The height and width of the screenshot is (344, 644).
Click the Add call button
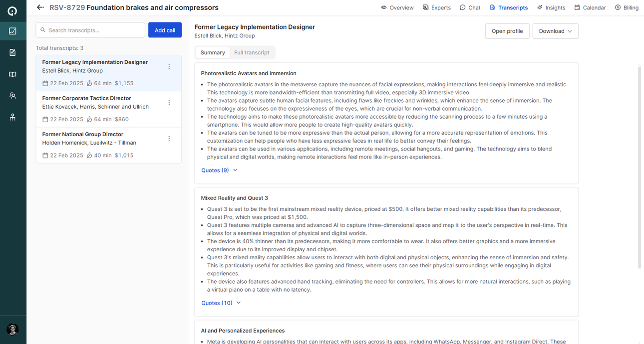(165, 30)
